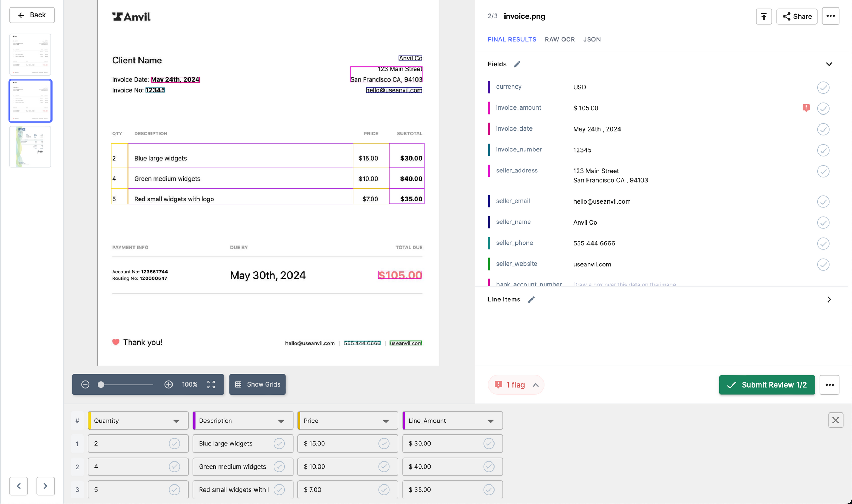
Task: Collapse the Fields section chevron
Action: pos(829,64)
